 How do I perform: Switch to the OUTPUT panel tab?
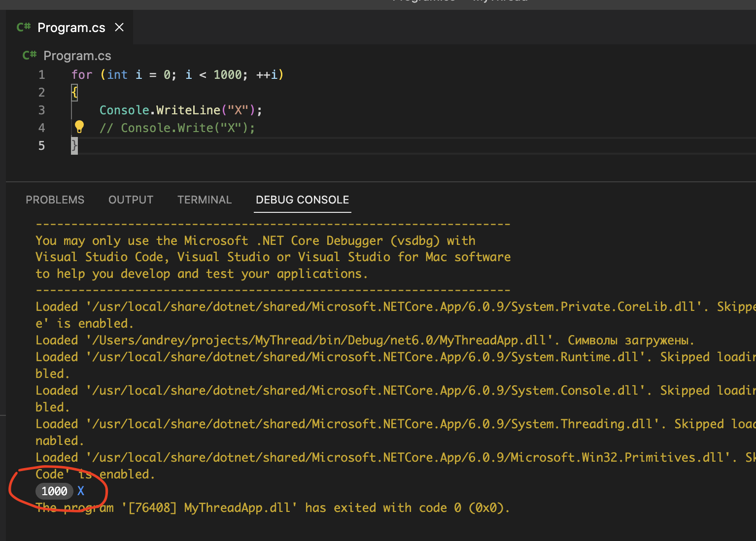tap(131, 200)
